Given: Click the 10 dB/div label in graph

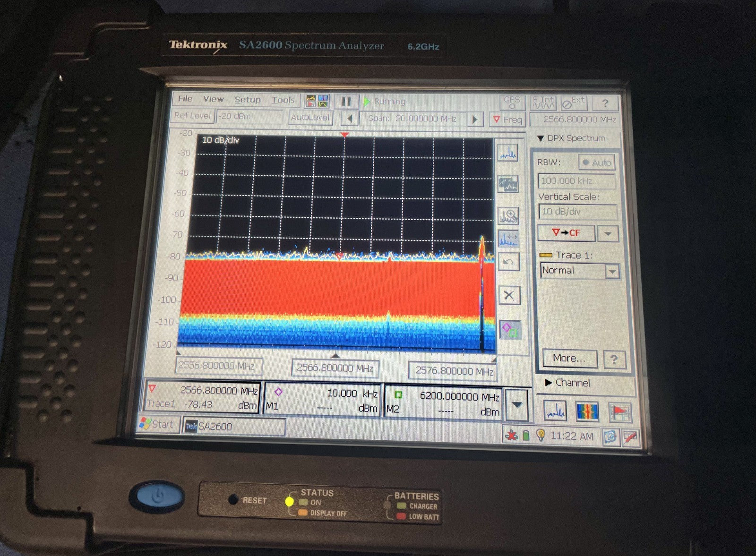Looking at the screenshot, I should click(221, 140).
